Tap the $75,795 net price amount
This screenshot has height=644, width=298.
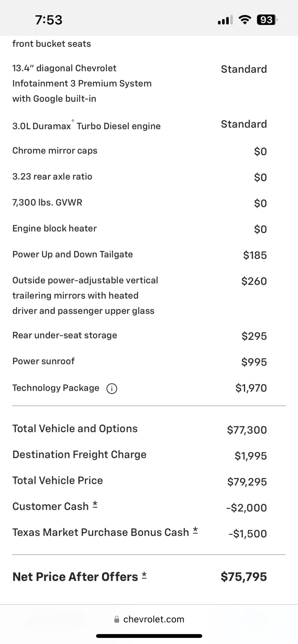pos(244,577)
